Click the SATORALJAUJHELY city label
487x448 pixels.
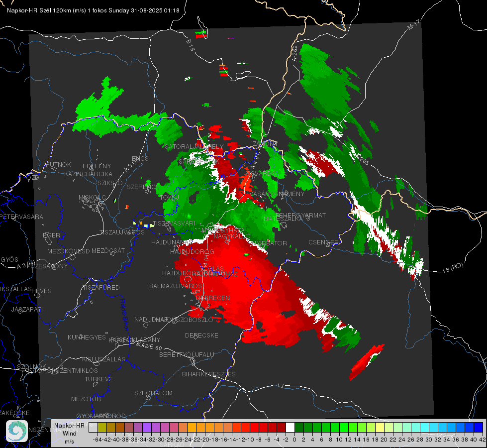click(194, 146)
